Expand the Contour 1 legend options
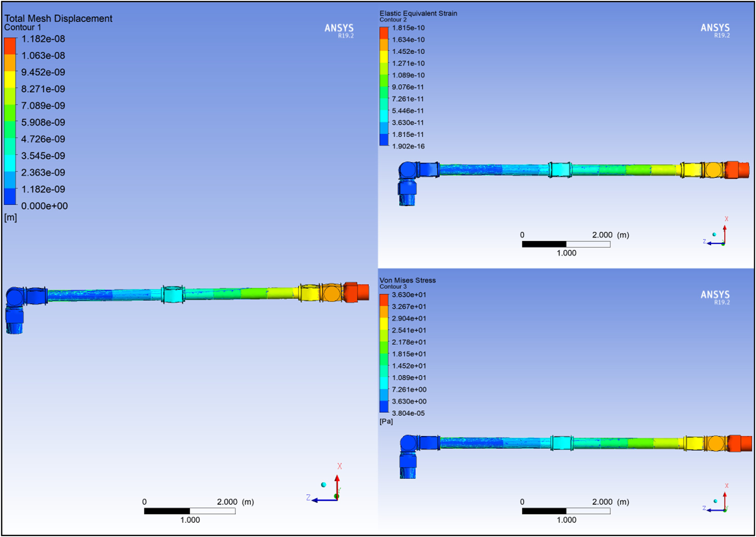 (x=22, y=27)
